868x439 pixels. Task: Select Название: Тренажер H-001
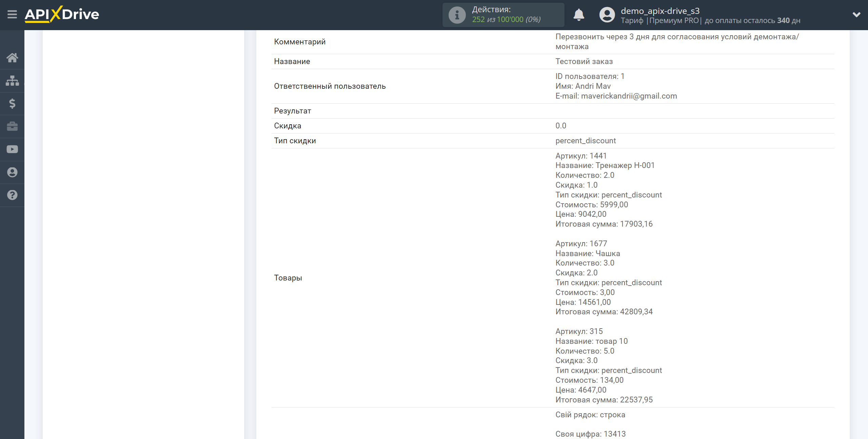pyautogui.click(x=605, y=165)
